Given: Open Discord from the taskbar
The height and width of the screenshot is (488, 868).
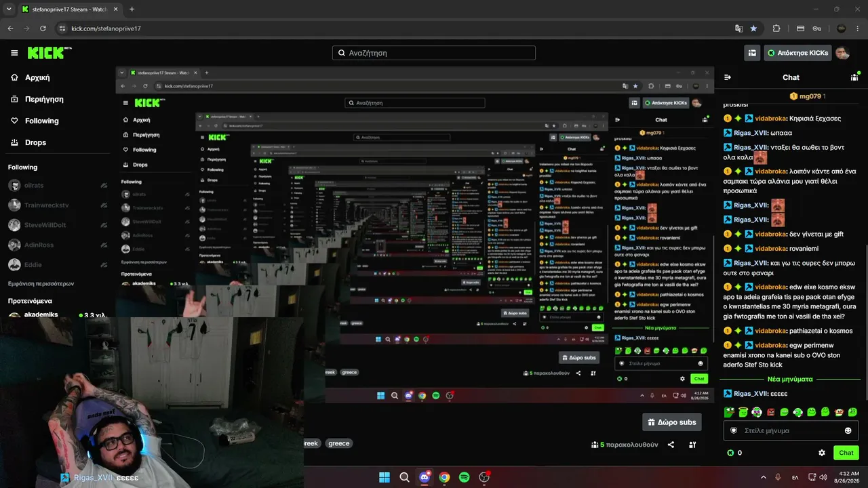Looking at the screenshot, I should click(x=425, y=477).
